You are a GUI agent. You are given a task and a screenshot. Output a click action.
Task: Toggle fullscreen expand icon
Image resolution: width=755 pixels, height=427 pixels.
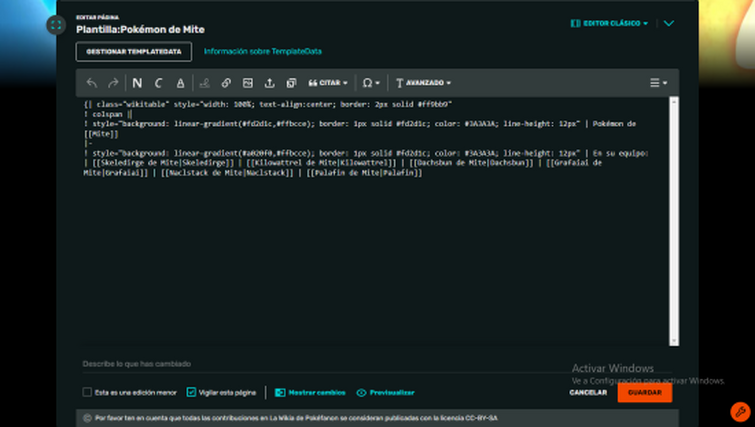coord(56,25)
